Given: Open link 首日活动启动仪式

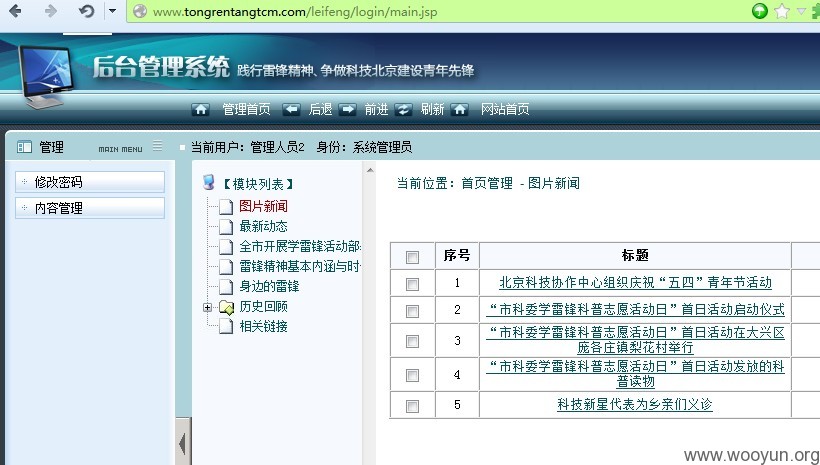Looking at the screenshot, I should tap(635, 309).
